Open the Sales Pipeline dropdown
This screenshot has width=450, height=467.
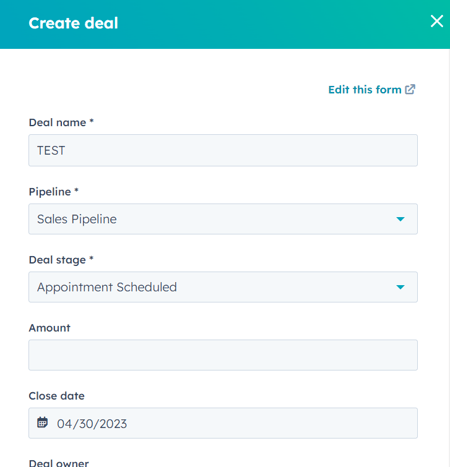223,219
